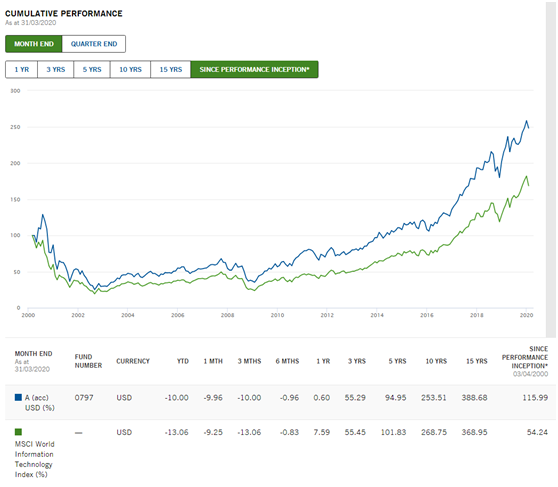Screen dimensions: 558x487
Task: Switch to the MONTH END view
Action: (34, 44)
